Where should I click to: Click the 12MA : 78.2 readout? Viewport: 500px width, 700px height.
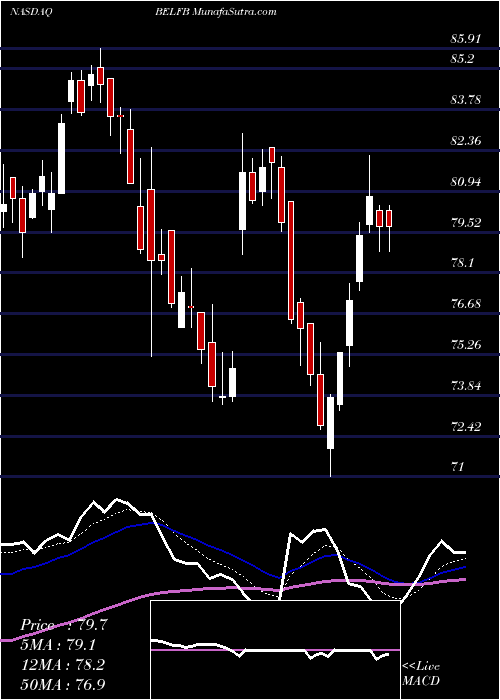coord(63,665)
